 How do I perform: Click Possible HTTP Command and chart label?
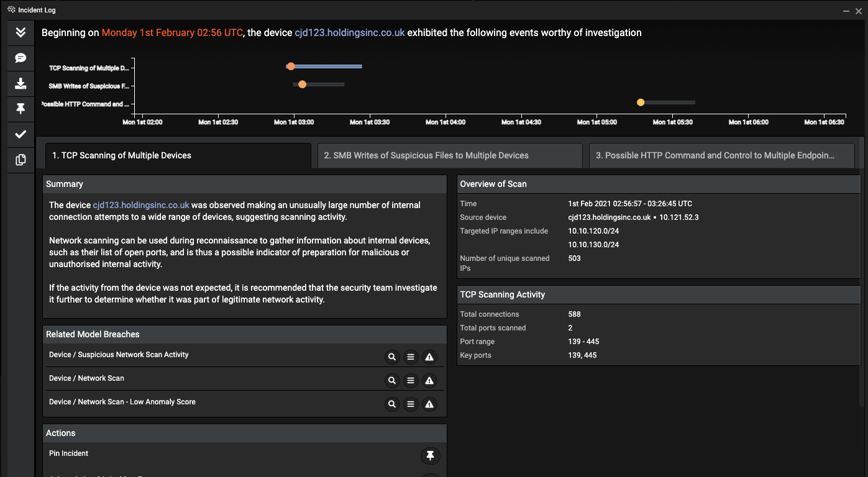86,104
